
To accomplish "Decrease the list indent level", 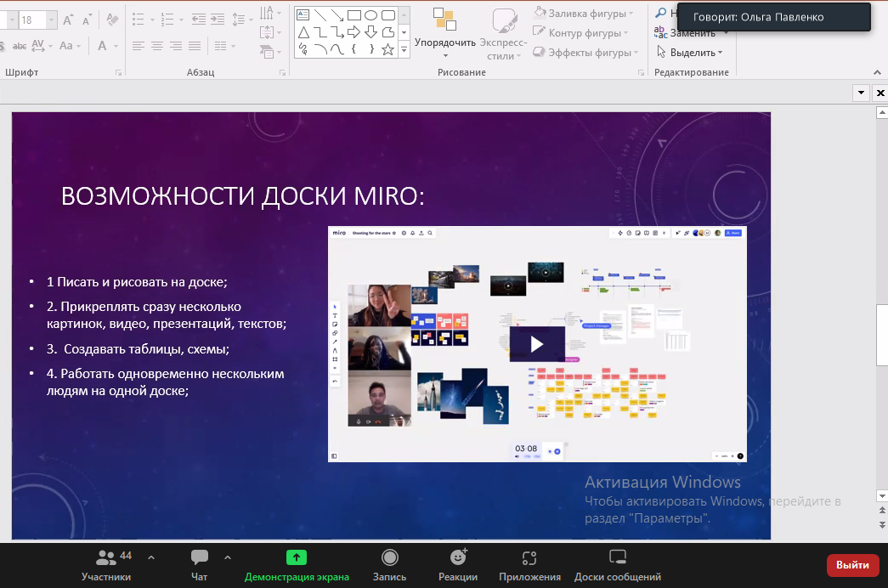I will [198, 20].
